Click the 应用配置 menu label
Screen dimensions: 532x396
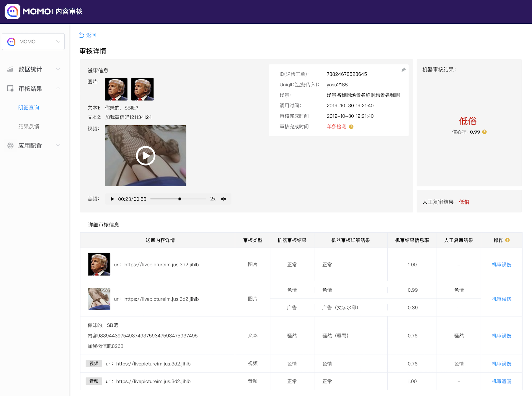click(x=30, y=145)
